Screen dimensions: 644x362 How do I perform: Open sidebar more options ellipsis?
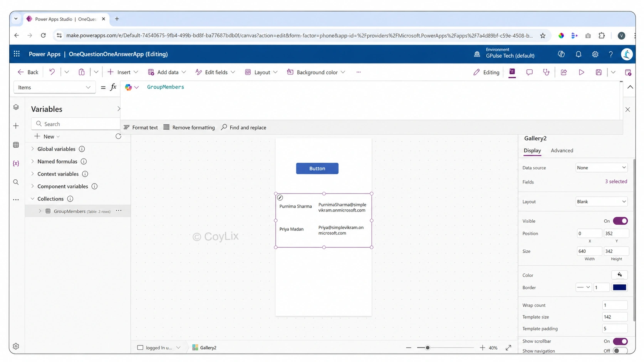point(16,200)
